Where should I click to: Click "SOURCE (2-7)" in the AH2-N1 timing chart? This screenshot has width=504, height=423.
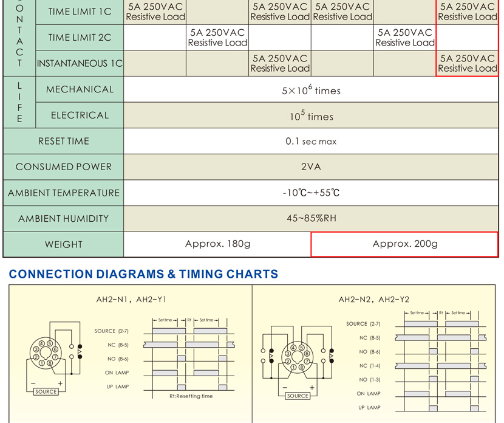(112, 331)
